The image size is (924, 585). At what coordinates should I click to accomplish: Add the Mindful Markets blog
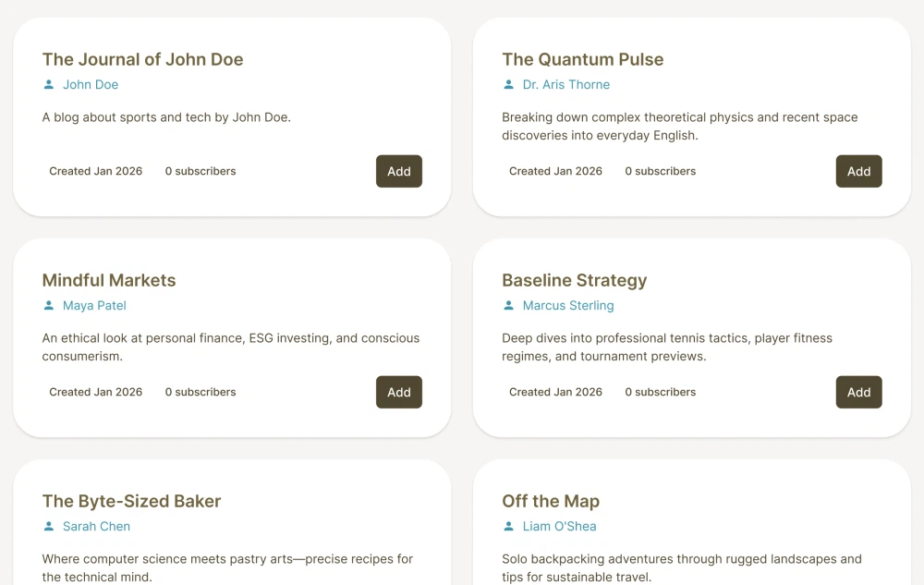click(x=399, y=392)
